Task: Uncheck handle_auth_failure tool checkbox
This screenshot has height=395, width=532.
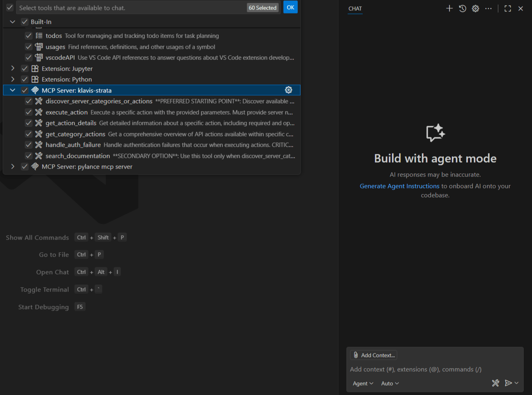Action: pyautogui.click(x=29, y=145)
